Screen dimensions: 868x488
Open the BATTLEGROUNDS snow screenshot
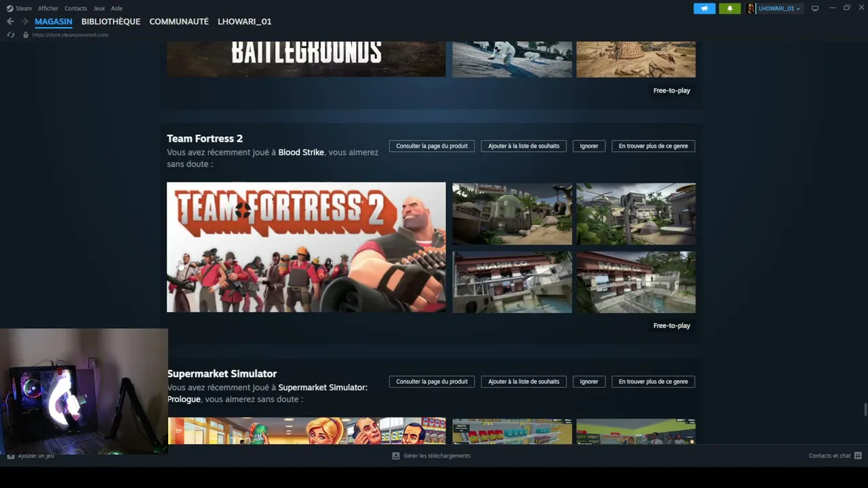pos(512,60)
